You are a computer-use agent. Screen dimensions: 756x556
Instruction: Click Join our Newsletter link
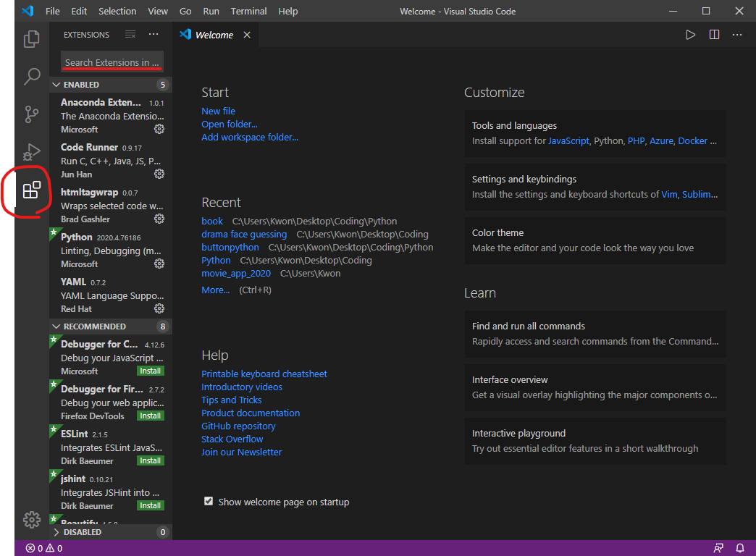pyautogui.click(x=242, y=452)
